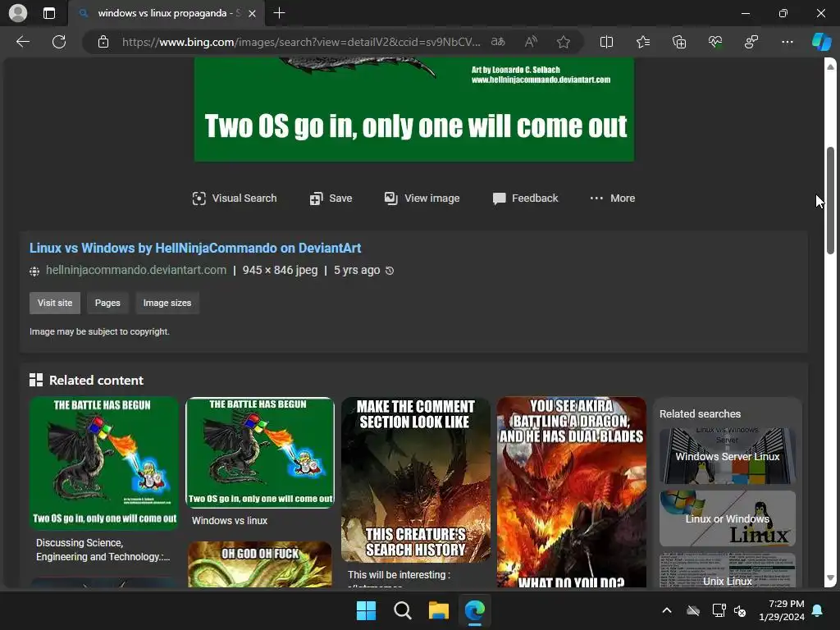Expand the More options menu
The height and width of the screenshot is (630, 840).
pyautogui.click(x=612, y=199)
